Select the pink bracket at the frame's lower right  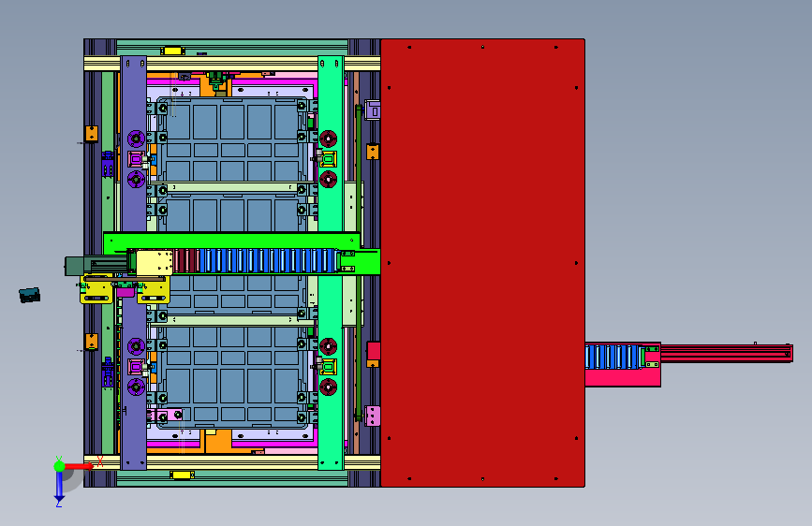pyautogui.click(x=373, y=416)
